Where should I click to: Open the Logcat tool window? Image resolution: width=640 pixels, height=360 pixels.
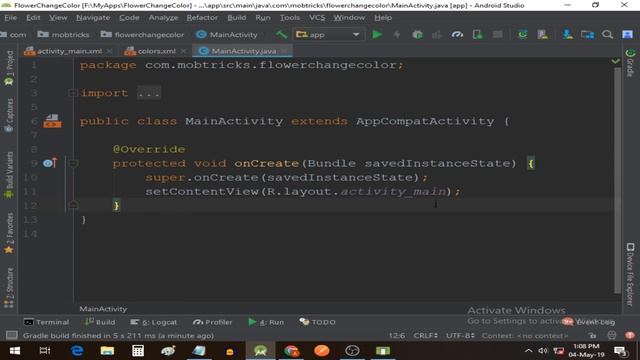pos(153,322)
